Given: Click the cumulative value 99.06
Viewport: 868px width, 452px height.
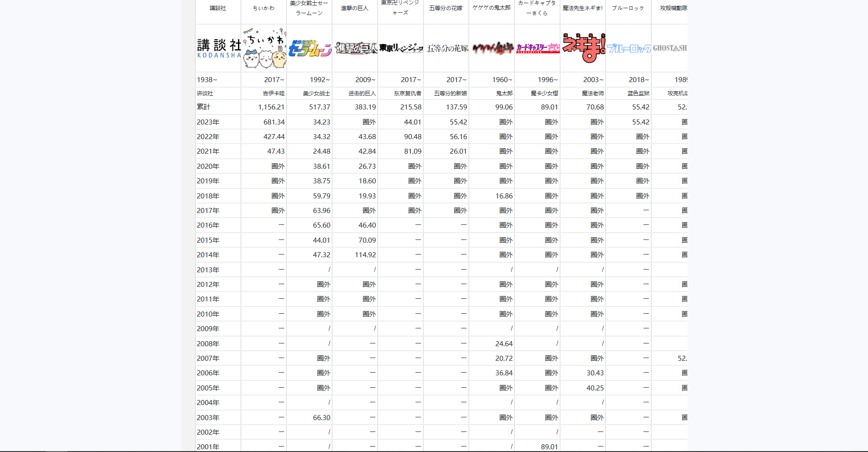Looking at the screenshot, I should click(x=504, y=107).
